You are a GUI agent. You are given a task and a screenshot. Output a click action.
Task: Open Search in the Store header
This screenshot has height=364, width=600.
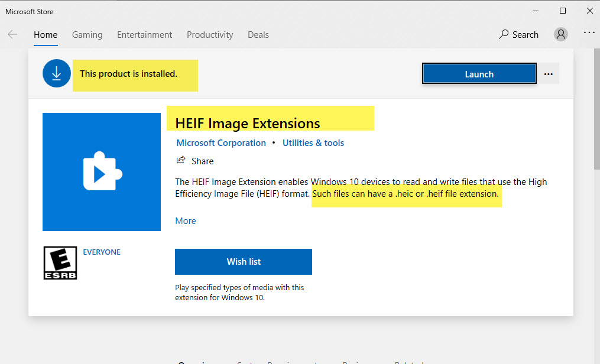click(x=518, y=35)
